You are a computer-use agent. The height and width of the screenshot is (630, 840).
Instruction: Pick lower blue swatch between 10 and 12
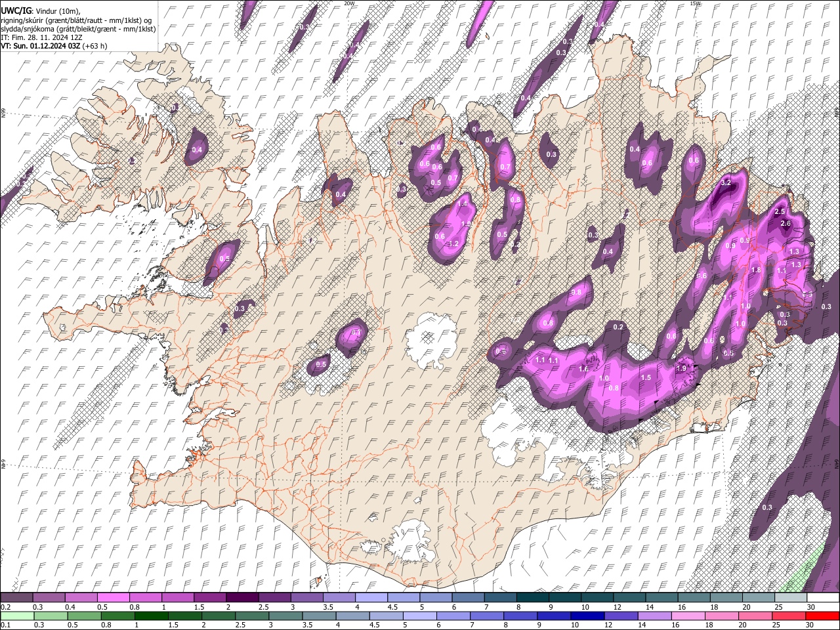(588, 616)
